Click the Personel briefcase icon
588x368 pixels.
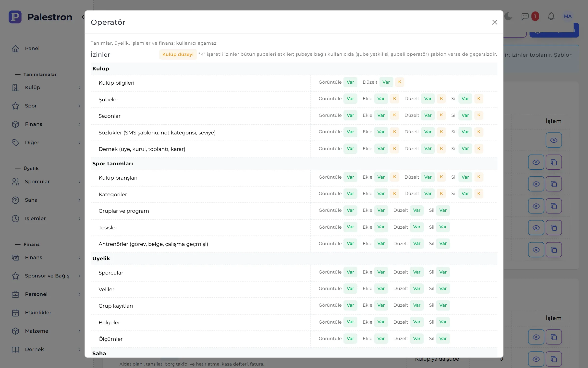[x=15, y=294]
